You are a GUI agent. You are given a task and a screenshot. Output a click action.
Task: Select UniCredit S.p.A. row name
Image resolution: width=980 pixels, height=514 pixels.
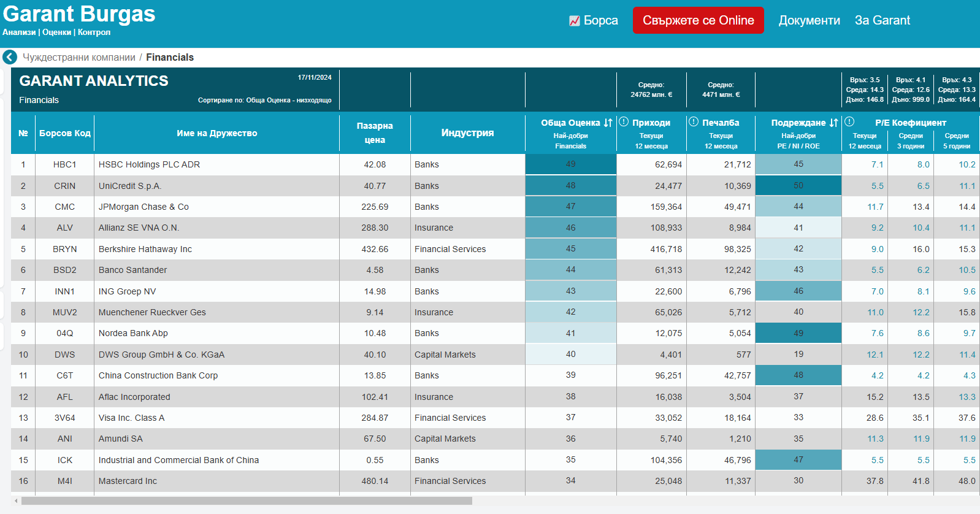130,186
